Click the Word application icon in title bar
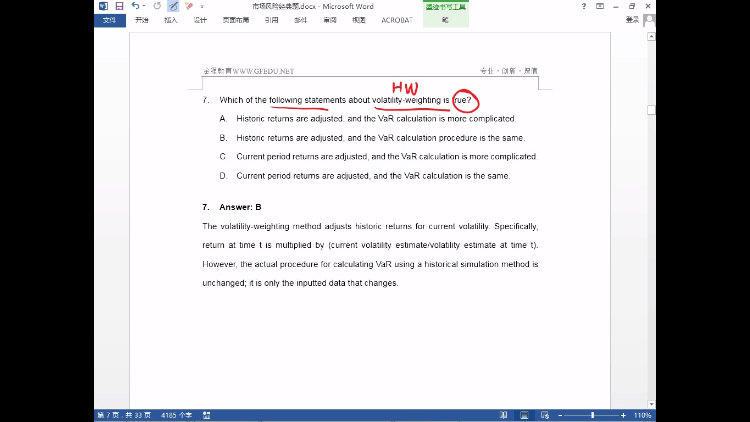Viewport: 750px width, 422px height. pos(103,6)
